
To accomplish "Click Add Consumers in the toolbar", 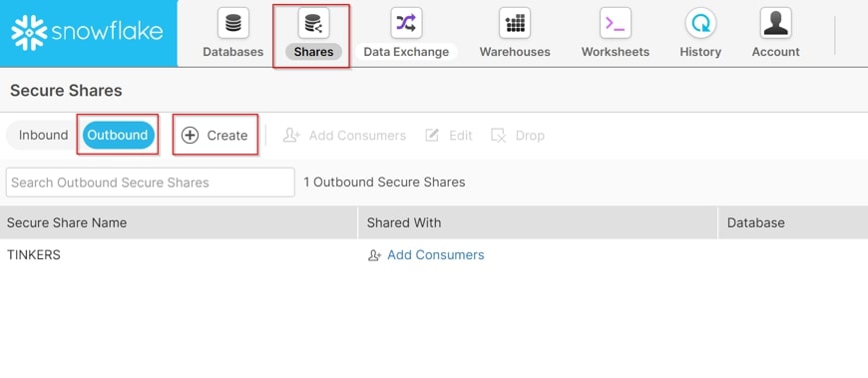I will (x=344, y=136).
